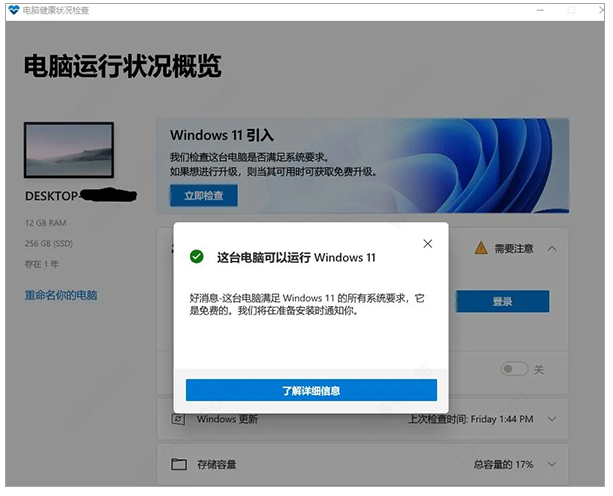The width and height of the screenshot is (613, 496).
Task: Click the Windows 更新 sync icon
Action: click(x=179, y=420)
